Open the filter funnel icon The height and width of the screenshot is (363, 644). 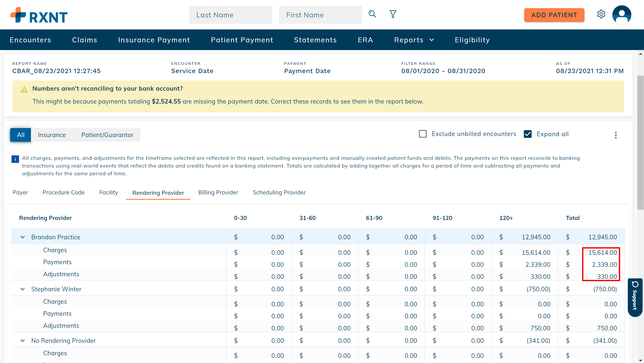coord(393,14)
